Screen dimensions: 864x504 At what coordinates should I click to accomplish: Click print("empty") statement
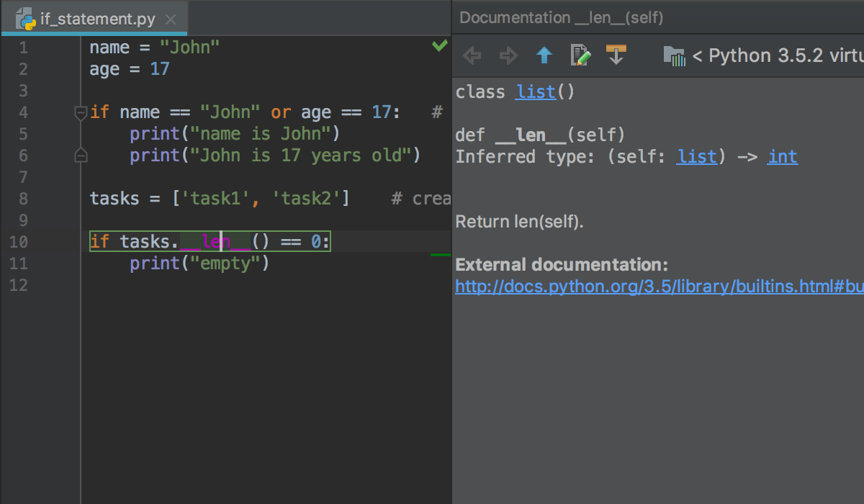coord(199,264)
